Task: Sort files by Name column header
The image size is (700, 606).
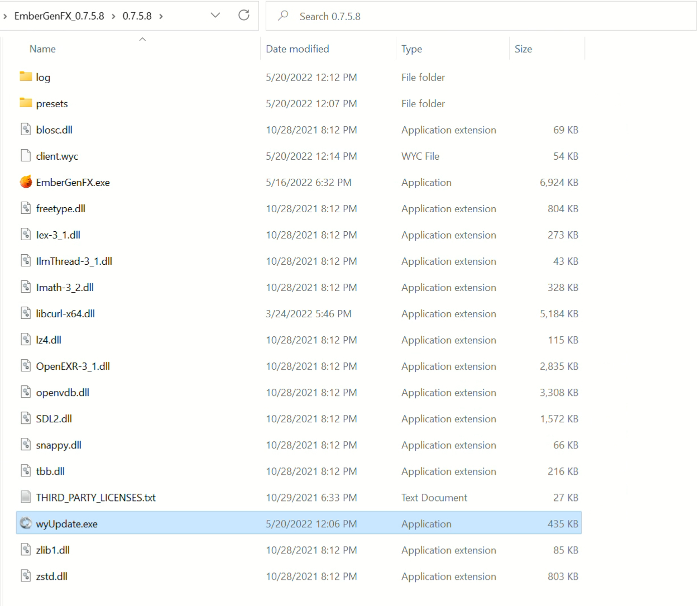Action: coord(42,49)
